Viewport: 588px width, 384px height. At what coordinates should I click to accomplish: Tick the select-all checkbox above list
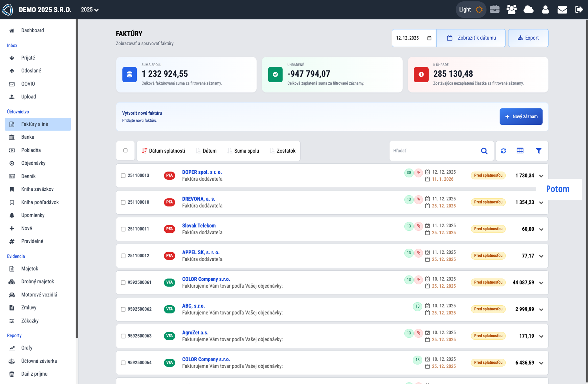pyautogui.click(x=125, y=151)
